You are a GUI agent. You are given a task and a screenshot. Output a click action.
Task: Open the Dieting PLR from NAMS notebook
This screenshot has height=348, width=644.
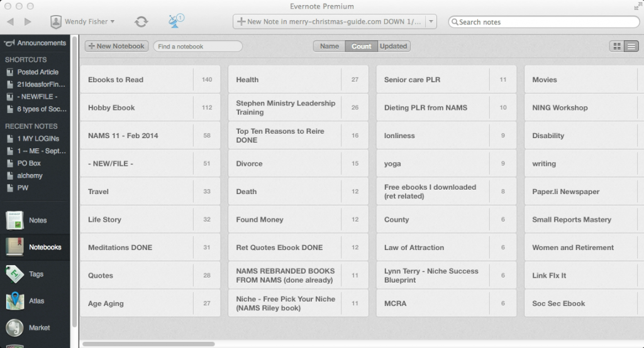tap(447, 107)
